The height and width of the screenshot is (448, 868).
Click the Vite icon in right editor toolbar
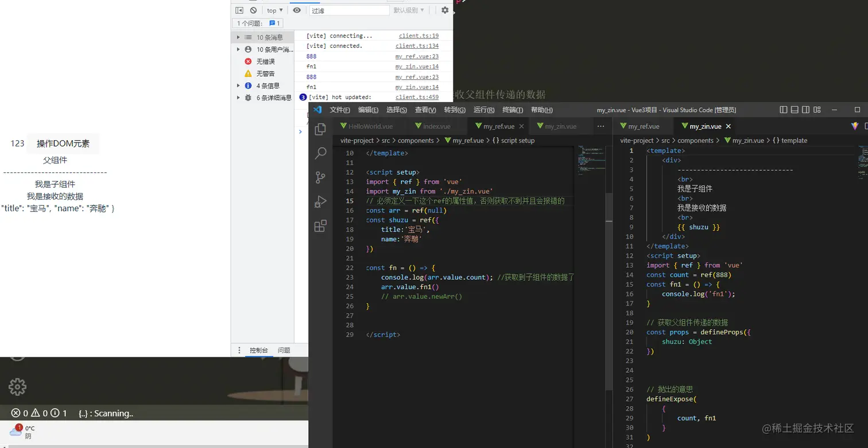tap(855, 126)
